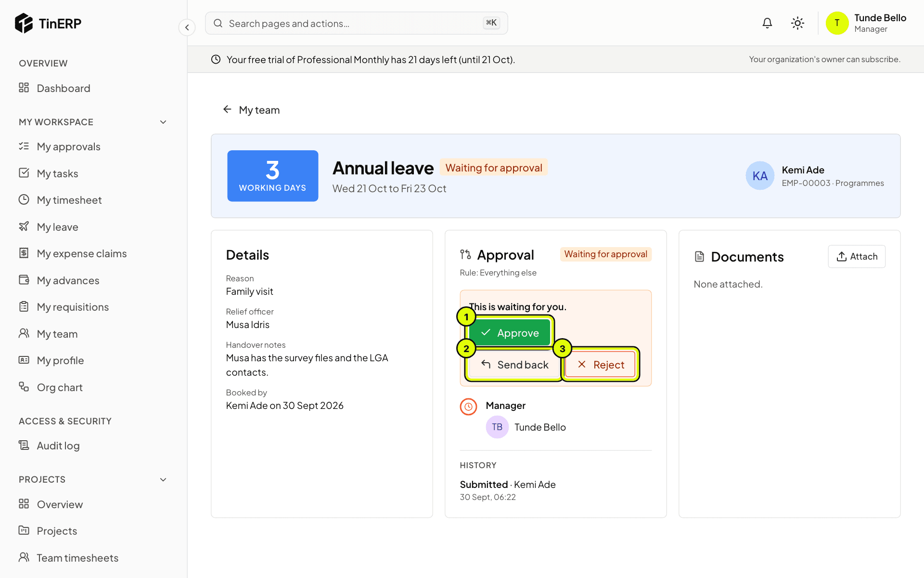Click the TinERP logo
Viewport: 924px width, 578px height.
[x=48, y=23]
